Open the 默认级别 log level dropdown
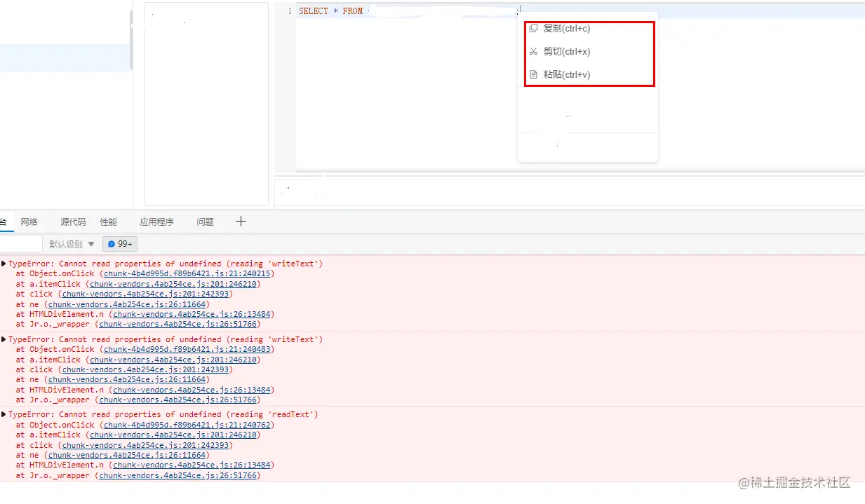 click(x=72, y=244)
